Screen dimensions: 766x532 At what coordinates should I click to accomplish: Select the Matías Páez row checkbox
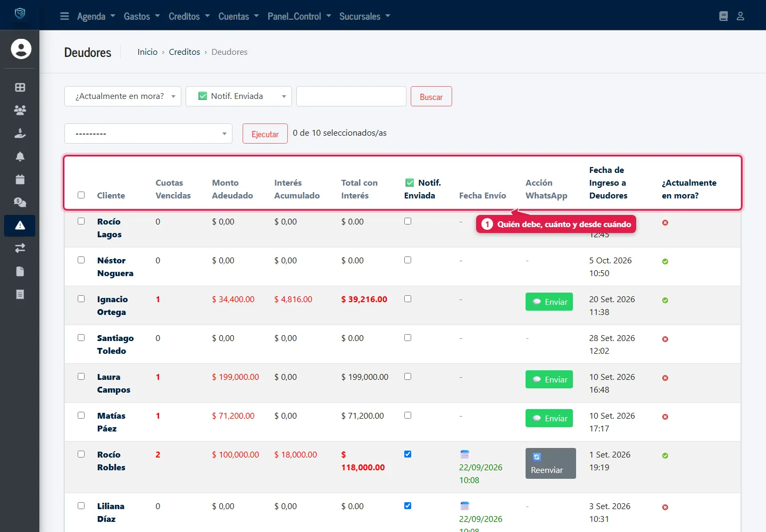[81, 415]
